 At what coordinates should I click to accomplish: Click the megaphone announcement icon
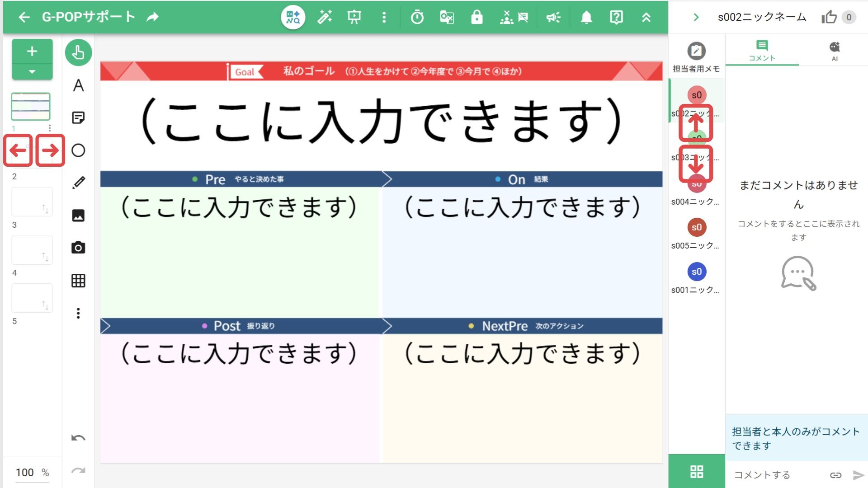tap(553, 17)
